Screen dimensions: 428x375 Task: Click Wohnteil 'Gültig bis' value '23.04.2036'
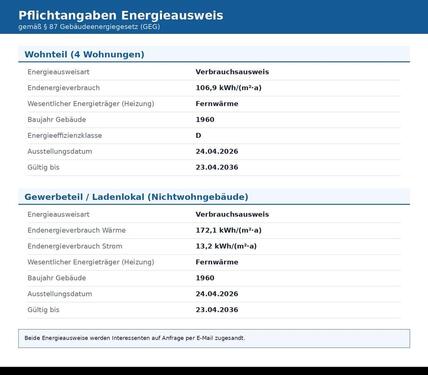click(x=217, y=167)
